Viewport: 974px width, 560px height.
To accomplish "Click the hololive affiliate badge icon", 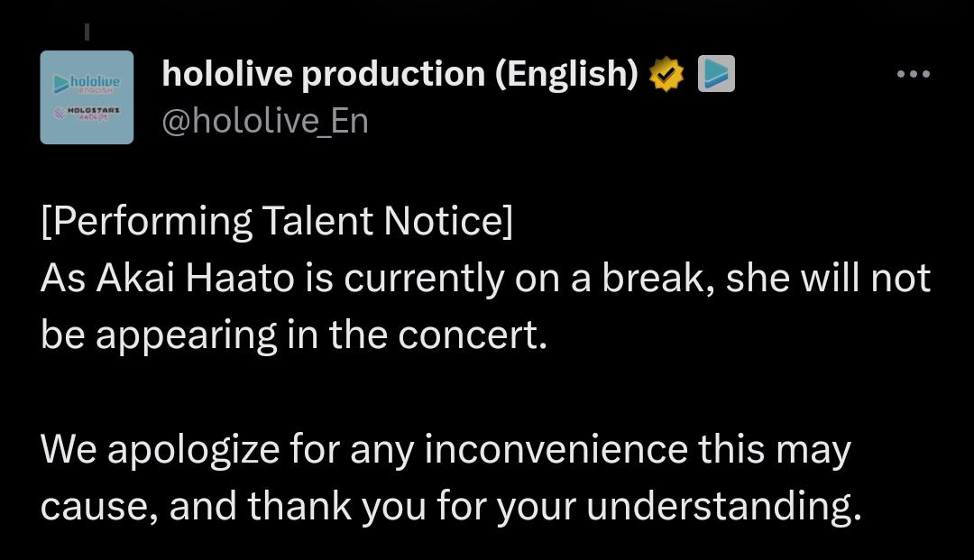I will pyautogui.click(x=716, y=73).
